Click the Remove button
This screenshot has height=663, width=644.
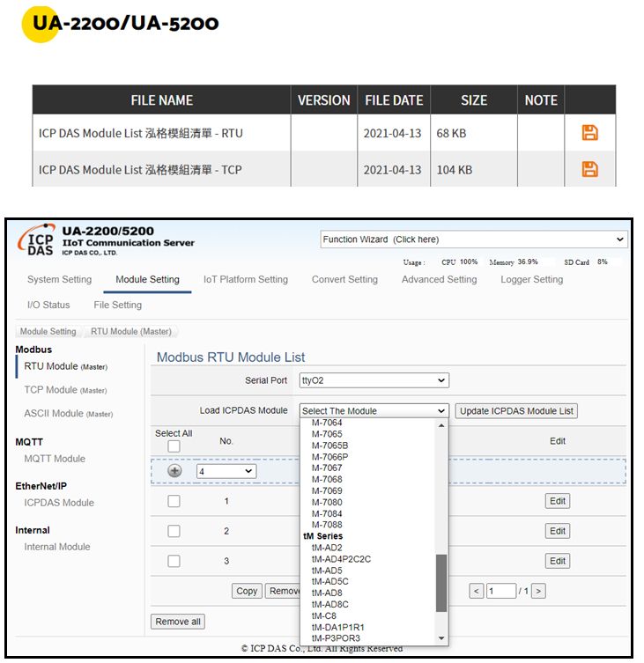283,591
